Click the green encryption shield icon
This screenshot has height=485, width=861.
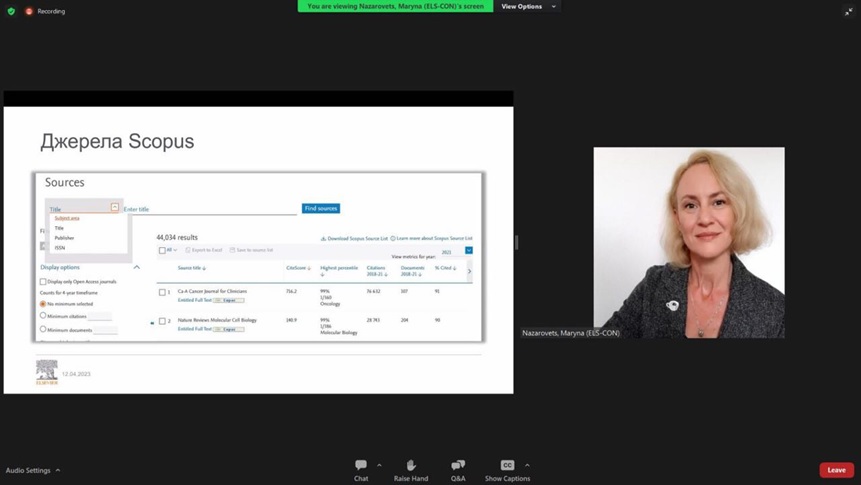pyautogui.click(x=11, y=11)
